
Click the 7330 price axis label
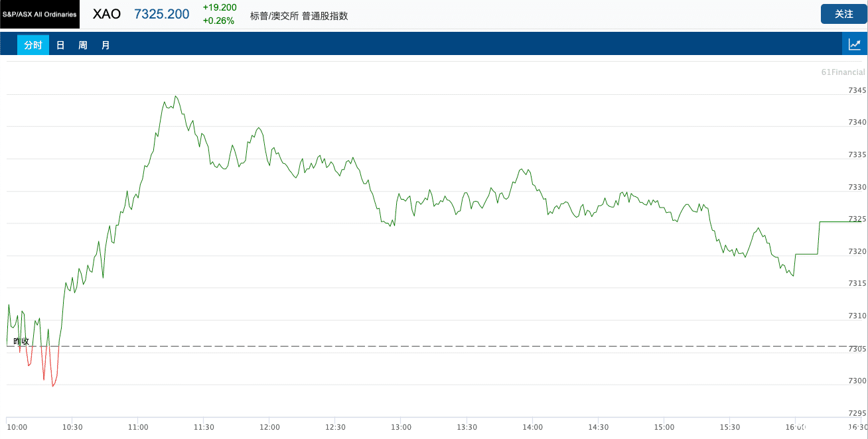tap(857, 187)
